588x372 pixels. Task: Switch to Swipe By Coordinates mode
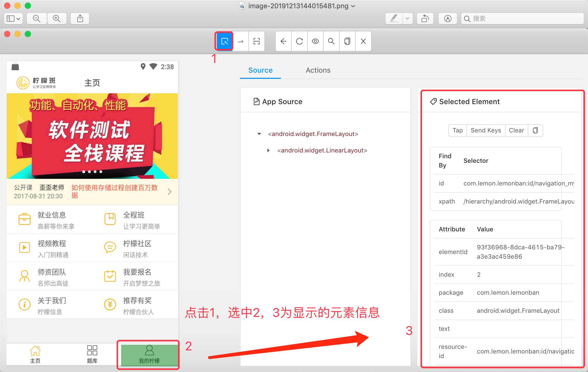pos(241,41)
